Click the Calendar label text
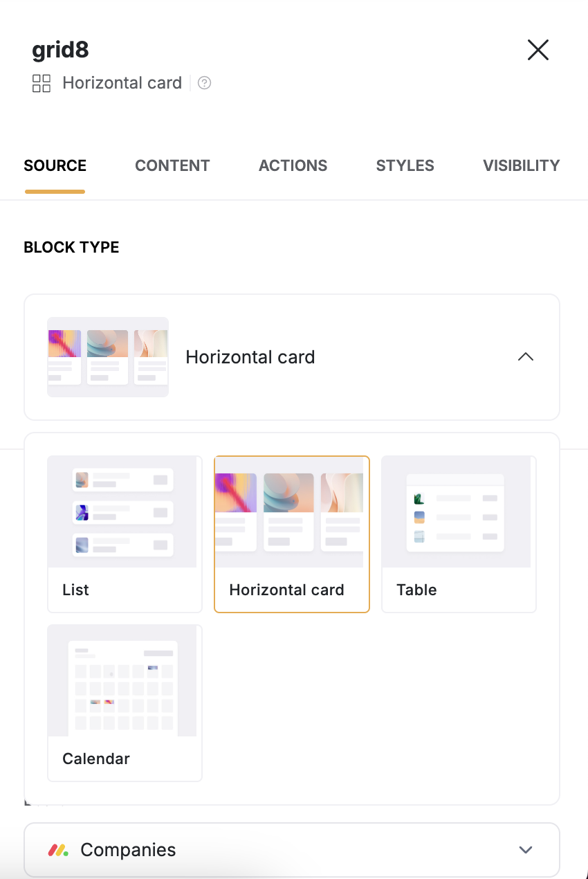This screenshot has height=879, width=588. pos(96,759)
